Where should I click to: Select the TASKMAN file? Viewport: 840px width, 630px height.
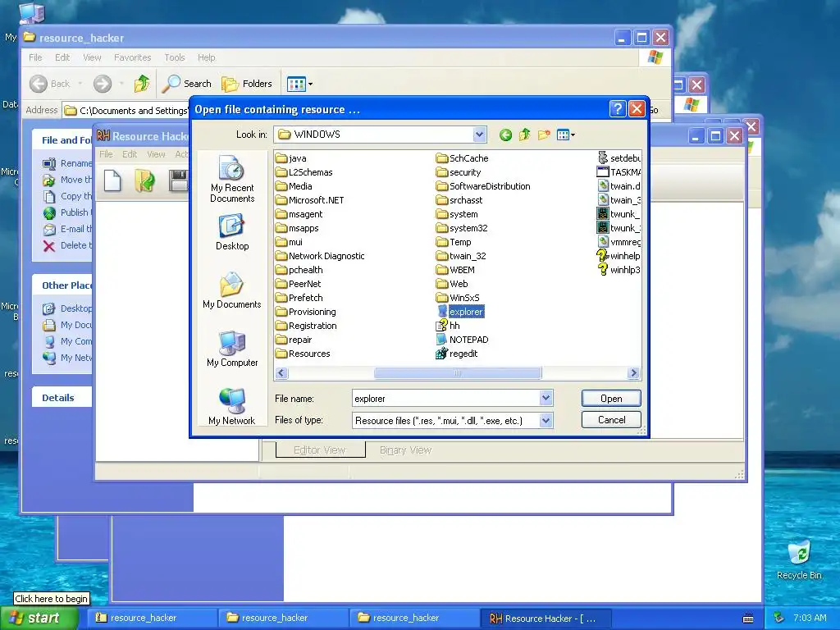coord(619,172)
